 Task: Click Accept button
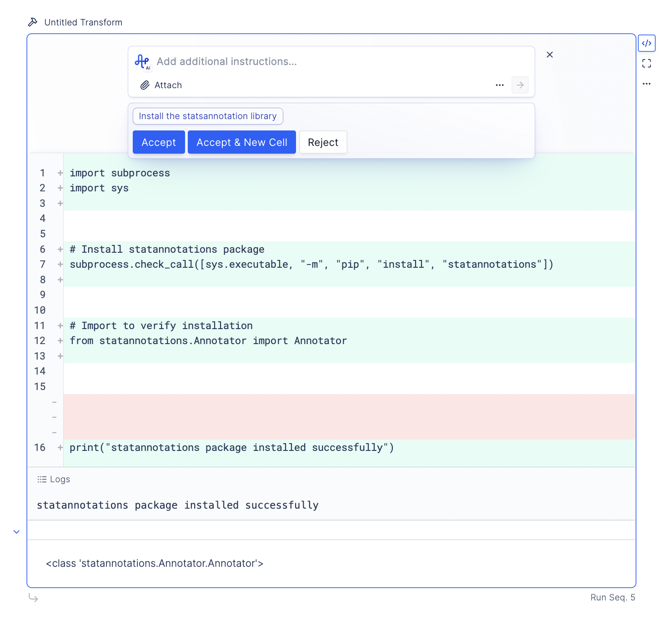tap(159, 142)
